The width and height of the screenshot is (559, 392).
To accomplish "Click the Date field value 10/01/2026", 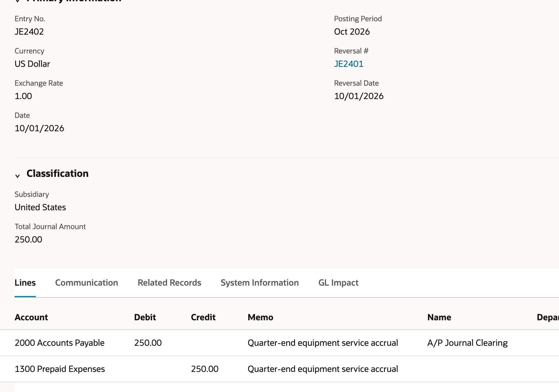I will click(39, 128).
